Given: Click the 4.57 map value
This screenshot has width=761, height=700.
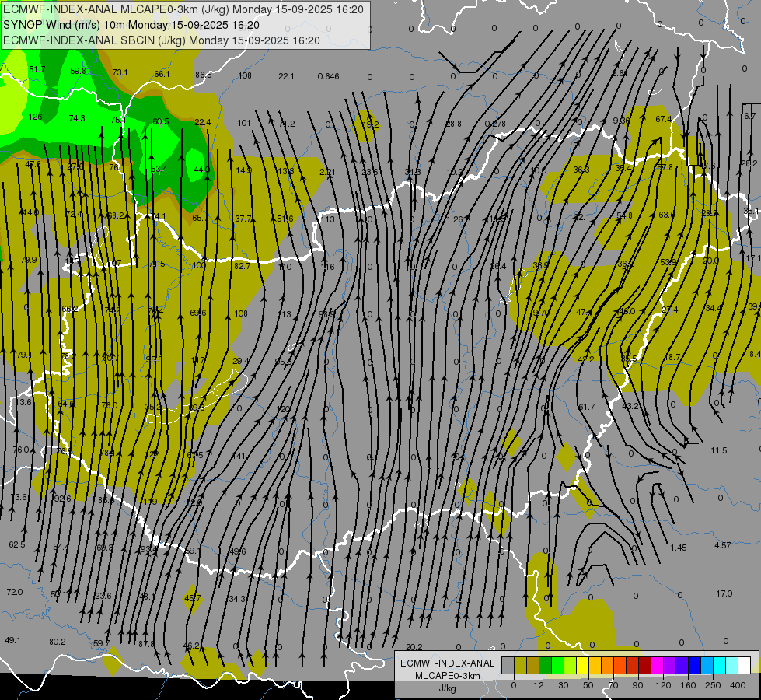Looking at the screenshot, I should click(x=723, y=545).
